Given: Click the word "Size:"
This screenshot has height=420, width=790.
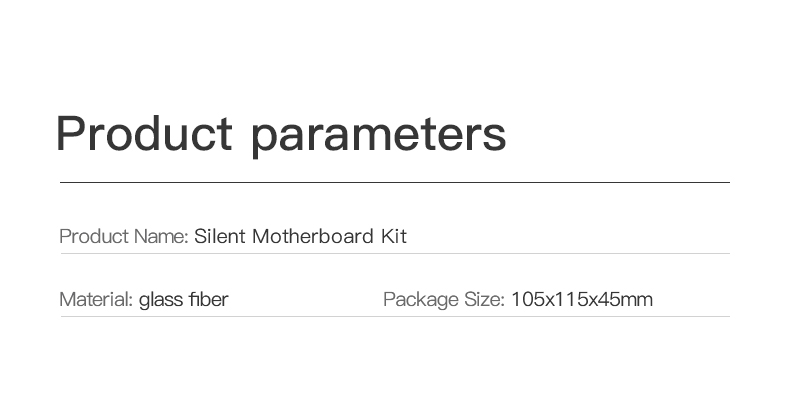Looking at the screenshot, I should 484,300.
